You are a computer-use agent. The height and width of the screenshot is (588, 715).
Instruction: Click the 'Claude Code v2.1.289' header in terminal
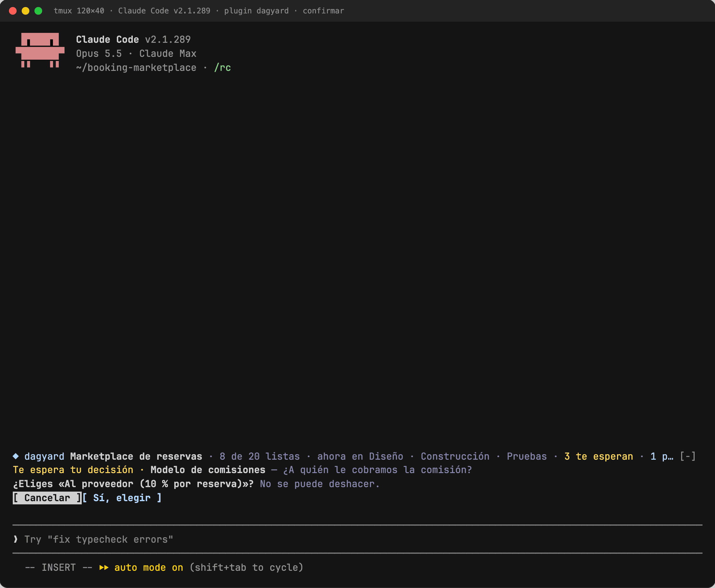(133, 39)
